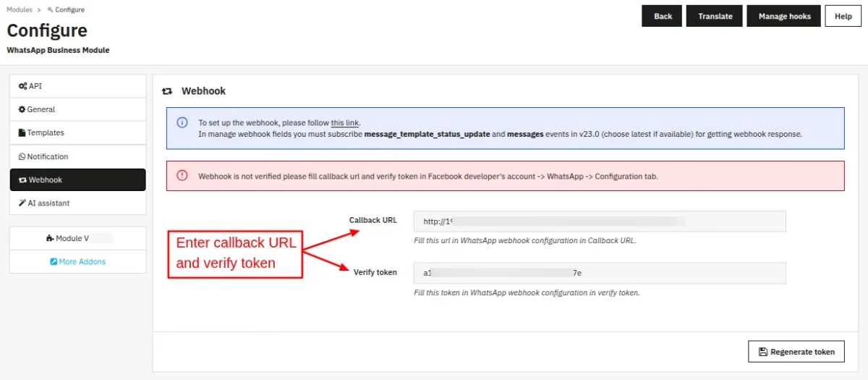Screen dimensions: 868x380
Task: Click the AI assistant wand icon
Action: point(22,203)
